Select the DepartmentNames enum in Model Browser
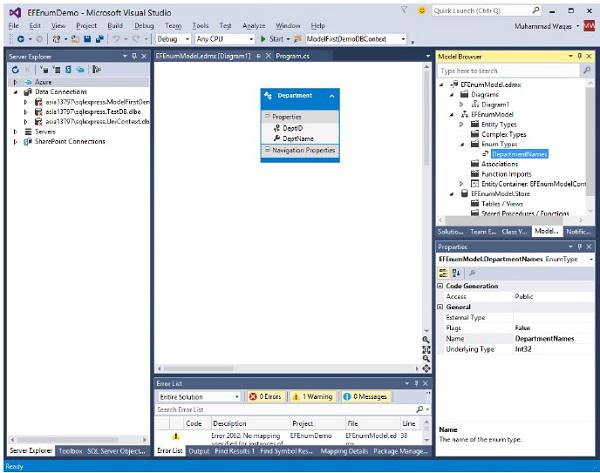 pos(519,154)
